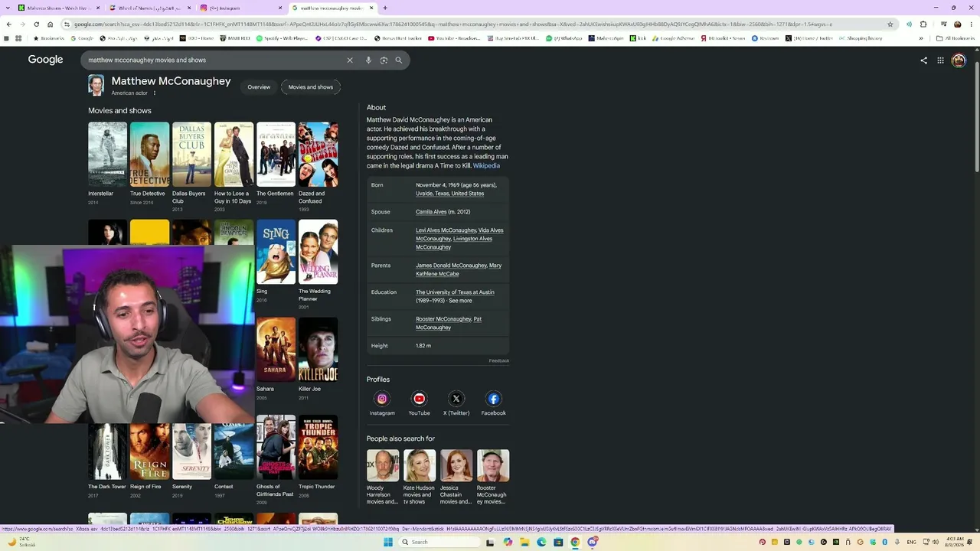Screen dimensions: 980x551
Task: Switch to the Overview tab
Action: 259,87
